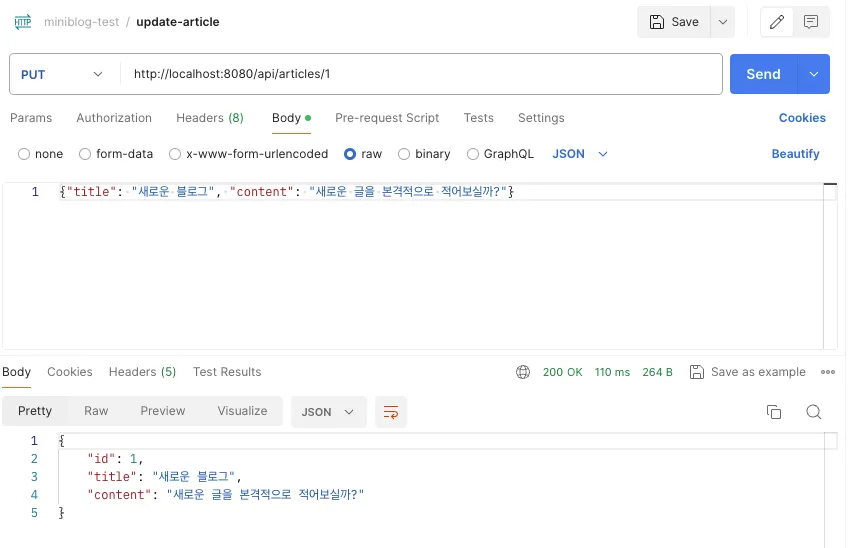The image size is (849, 548).
Task: Copy the response body with copy icon
Action: tap(773, 412)
